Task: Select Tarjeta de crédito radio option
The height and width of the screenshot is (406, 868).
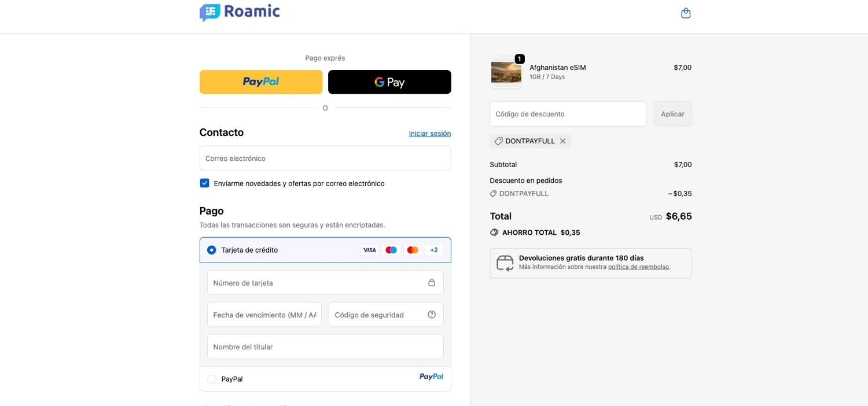Action: pyautogui.click(x=211, y=250)
